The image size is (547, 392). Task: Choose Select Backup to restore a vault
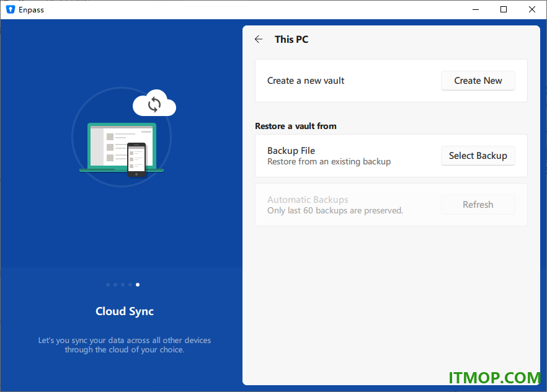pyautogui.click(x=478, y=156)
